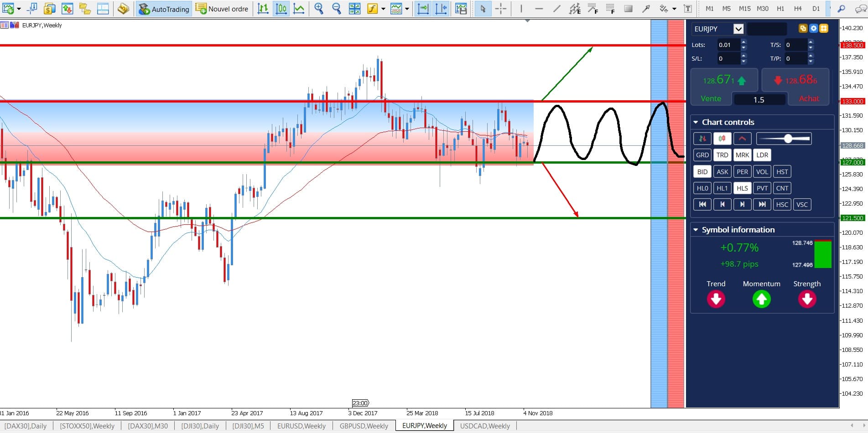
Task: Select the cursor arrow tool
Action: (x=483, y=9)
